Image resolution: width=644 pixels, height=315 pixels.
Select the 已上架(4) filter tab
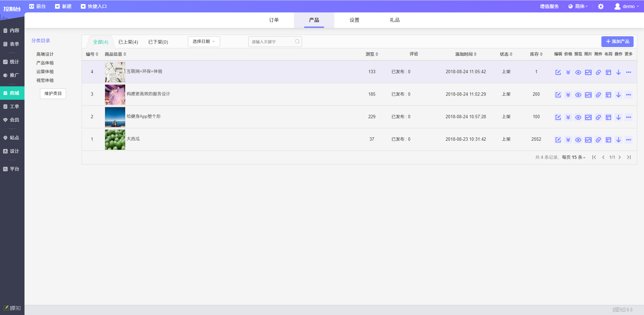(128, 42)
